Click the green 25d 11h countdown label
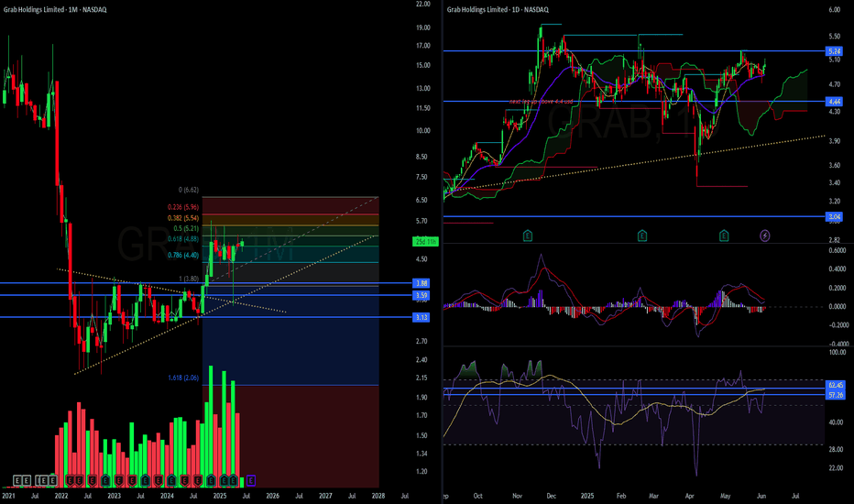This screenshot has width=854, height=504. [x=425, y=241]
